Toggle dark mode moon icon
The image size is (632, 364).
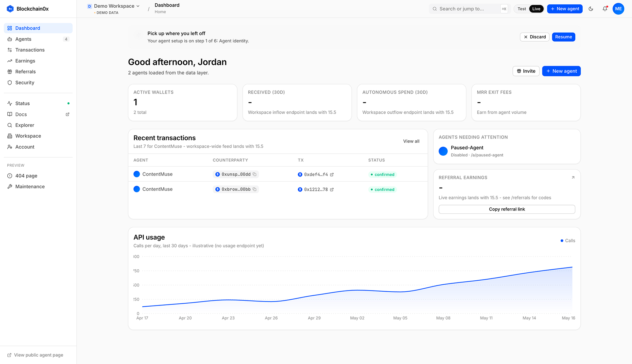pos(591,9)
